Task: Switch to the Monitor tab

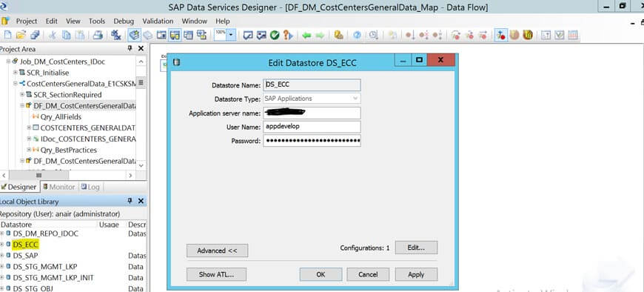Action: (x=58, y=187)
